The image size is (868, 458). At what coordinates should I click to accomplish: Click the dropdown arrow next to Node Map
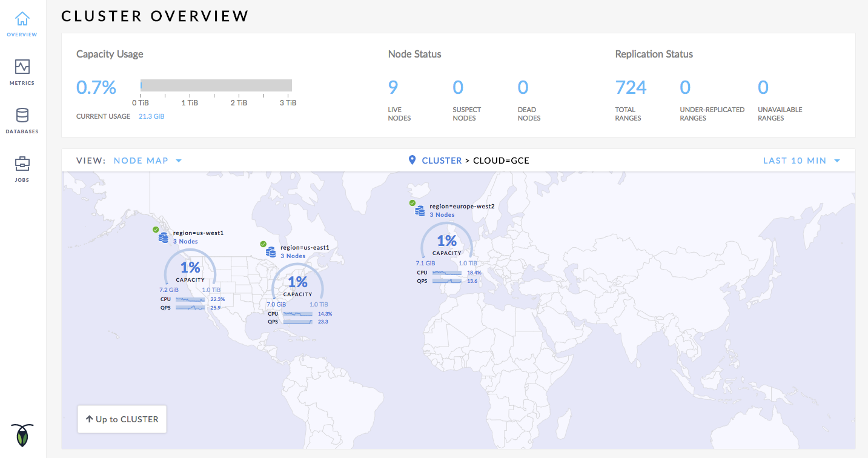point(179,161)
